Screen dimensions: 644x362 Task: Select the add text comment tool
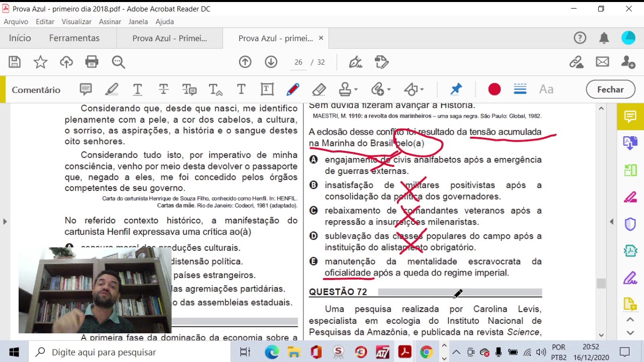(241, 89)
